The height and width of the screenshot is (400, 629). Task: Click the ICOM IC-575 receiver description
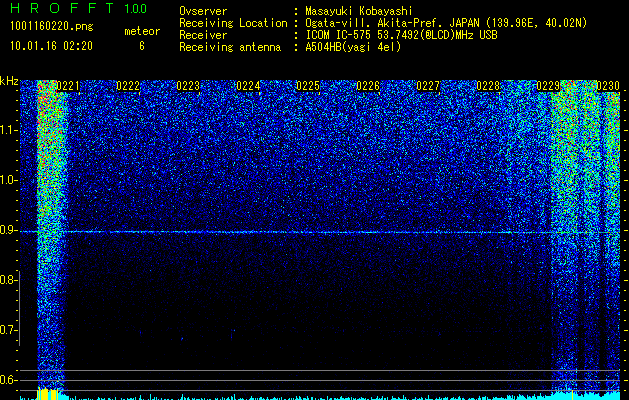pos(401,35)
